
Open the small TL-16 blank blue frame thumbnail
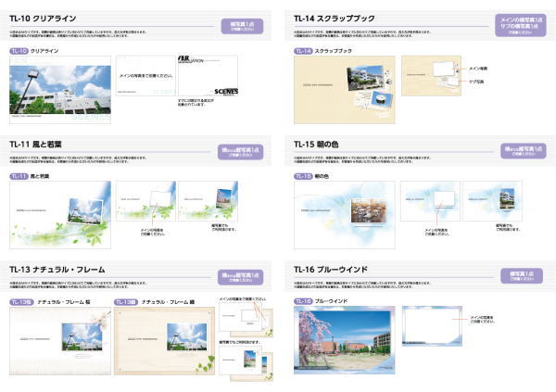click(432, 326)
